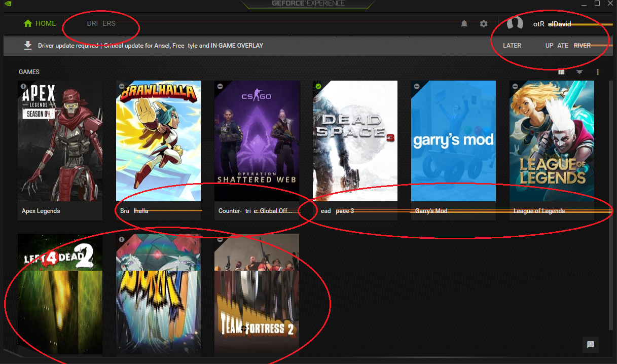Open the Apex Legends game tile
The image size is (617, 364).
[60, 151]
